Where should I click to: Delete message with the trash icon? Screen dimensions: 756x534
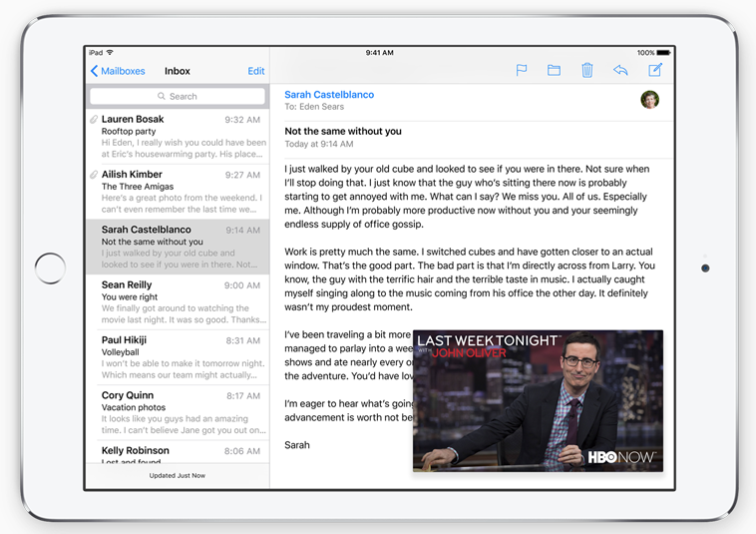click(x=587, y=70)
